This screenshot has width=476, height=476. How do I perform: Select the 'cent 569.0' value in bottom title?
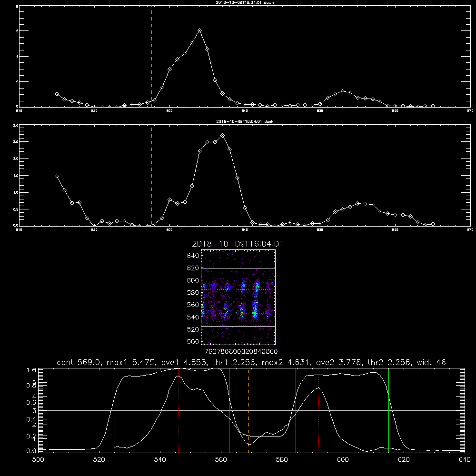tap(80, 362)
